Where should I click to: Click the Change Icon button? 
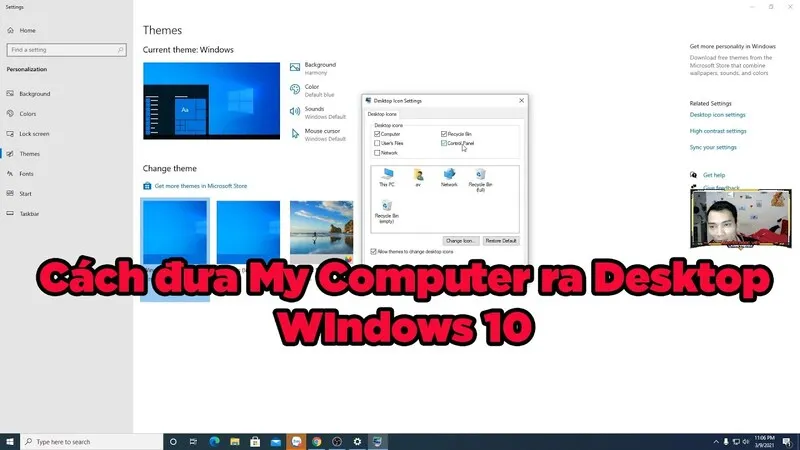461,241
